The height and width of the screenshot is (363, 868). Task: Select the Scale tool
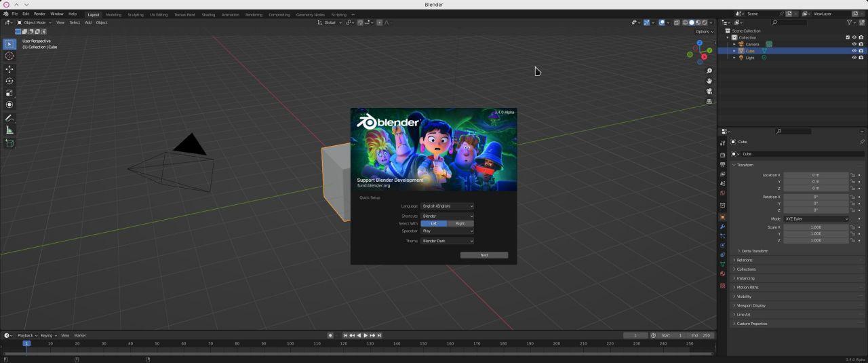click(9, 93)
